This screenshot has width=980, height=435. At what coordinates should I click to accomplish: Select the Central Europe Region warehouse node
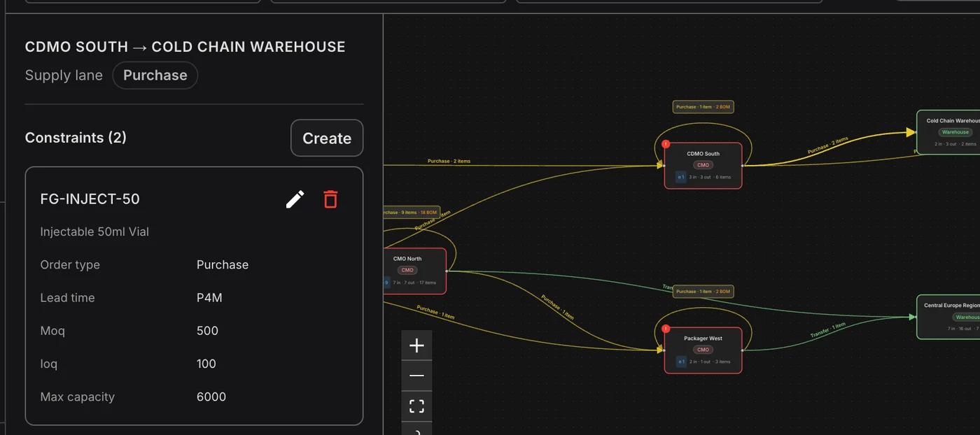(948, 317)
